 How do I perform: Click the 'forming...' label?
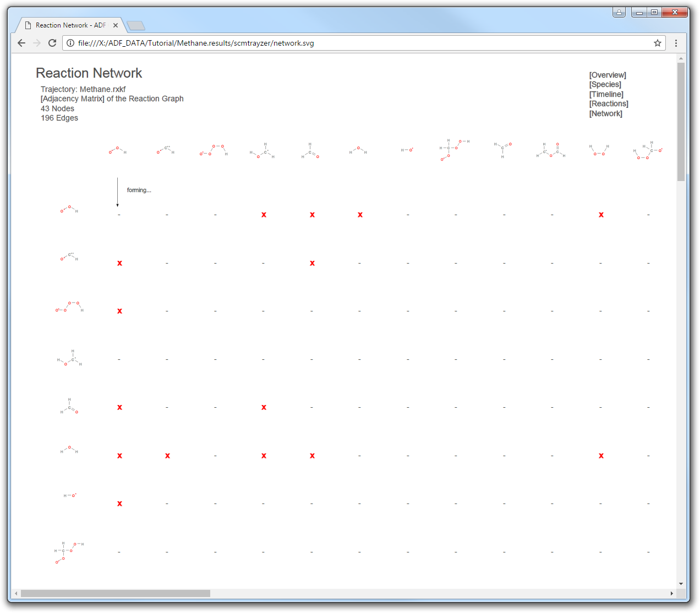coord(139,190)
